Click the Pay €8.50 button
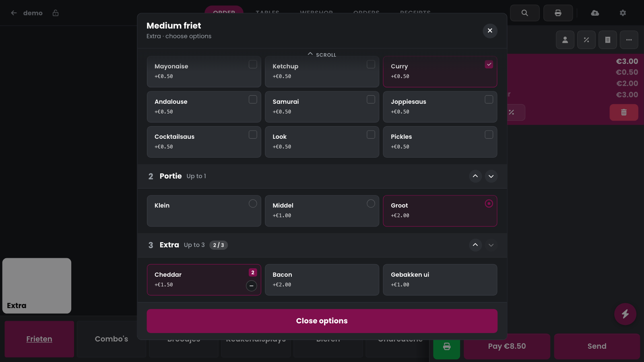This screenshot has height=362, width=644. [507, 346]
